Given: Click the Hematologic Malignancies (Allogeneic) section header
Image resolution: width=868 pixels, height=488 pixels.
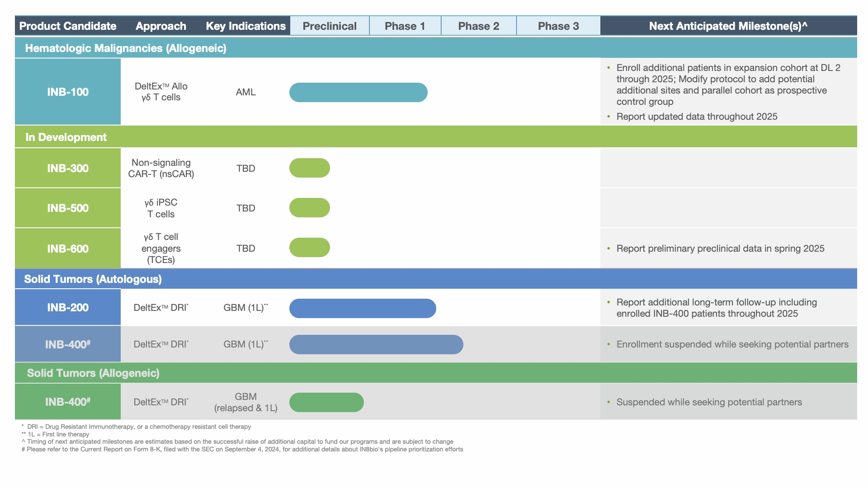Looking at the screenshot, I should (126, 48).
